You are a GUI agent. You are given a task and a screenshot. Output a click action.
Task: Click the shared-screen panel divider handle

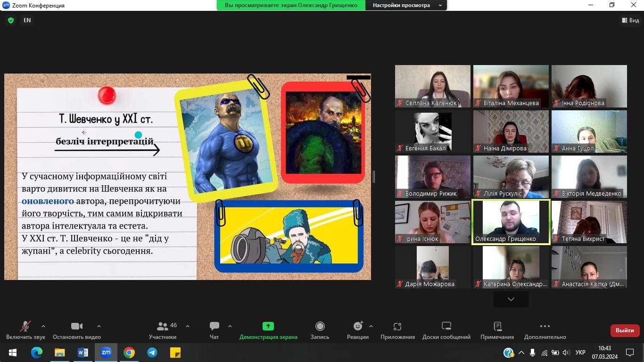click(374, 177)
